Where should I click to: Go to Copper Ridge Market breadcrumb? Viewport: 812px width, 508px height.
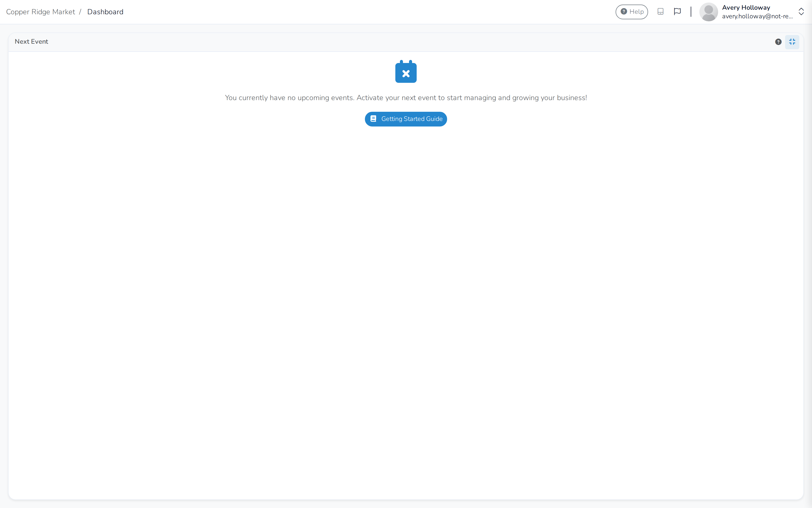click(41, 12)
